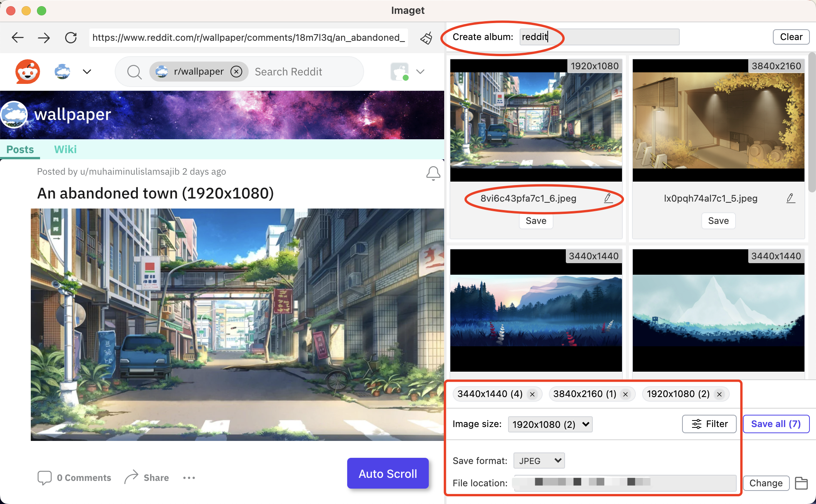This screenshot has width=816, height=504.
Task: Click Save all (7) button
Action: 775,424
